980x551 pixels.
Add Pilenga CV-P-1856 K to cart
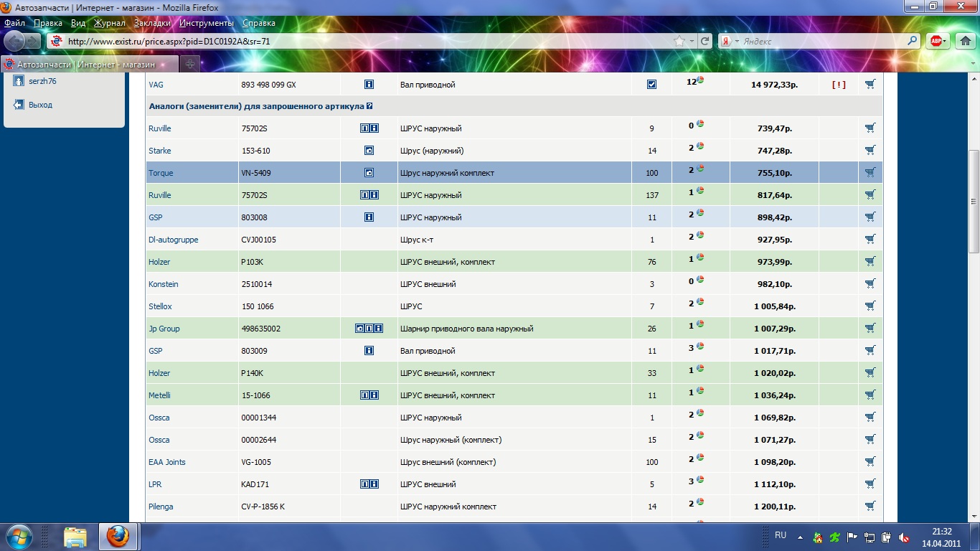(x=870, y=506)
